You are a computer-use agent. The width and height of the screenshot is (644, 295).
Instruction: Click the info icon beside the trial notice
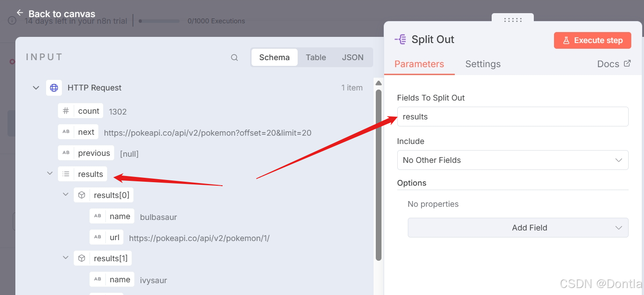(12, 21)
